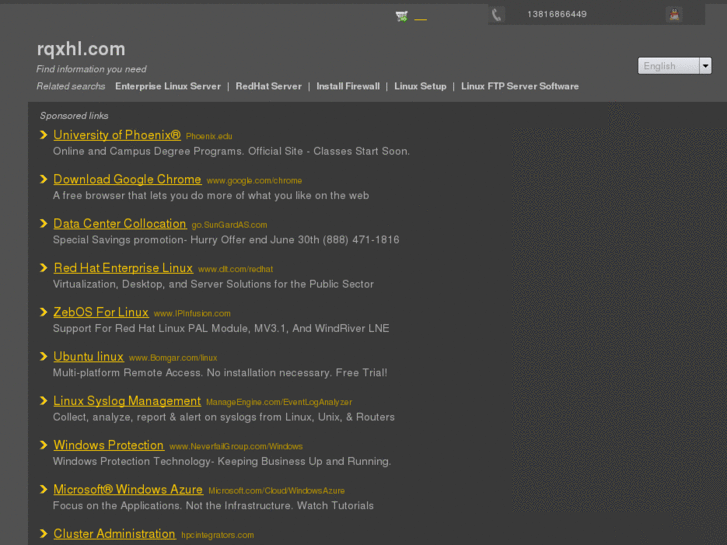Click the phone handset icon
Image resolution: width=727 pixels, height=545 pixels.
point(496,15)
